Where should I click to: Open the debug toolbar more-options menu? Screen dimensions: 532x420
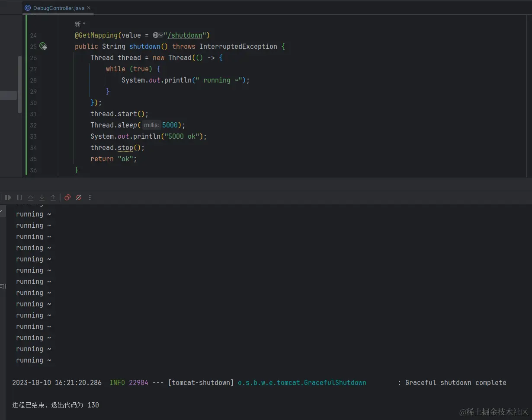tap(90, 197)
